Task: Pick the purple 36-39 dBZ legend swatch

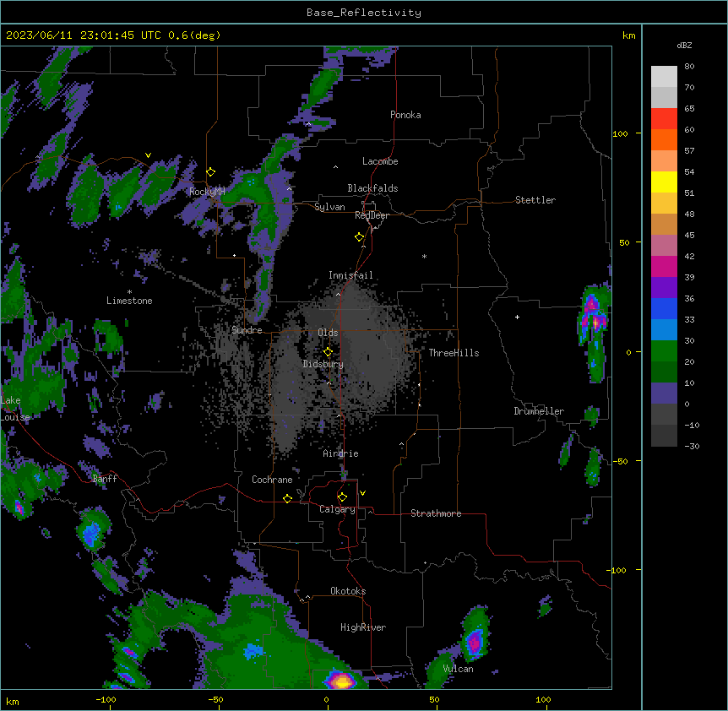Action: pyautogui.click(x=664, y=288)
